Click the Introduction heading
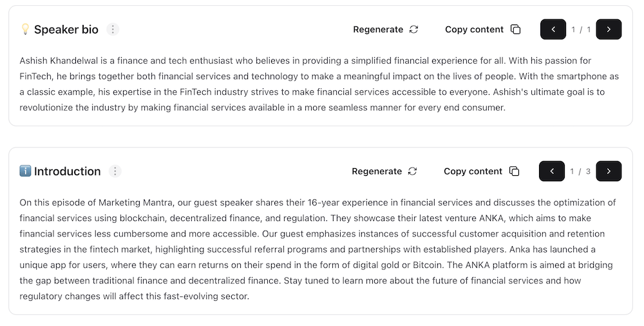 [68, 171]
